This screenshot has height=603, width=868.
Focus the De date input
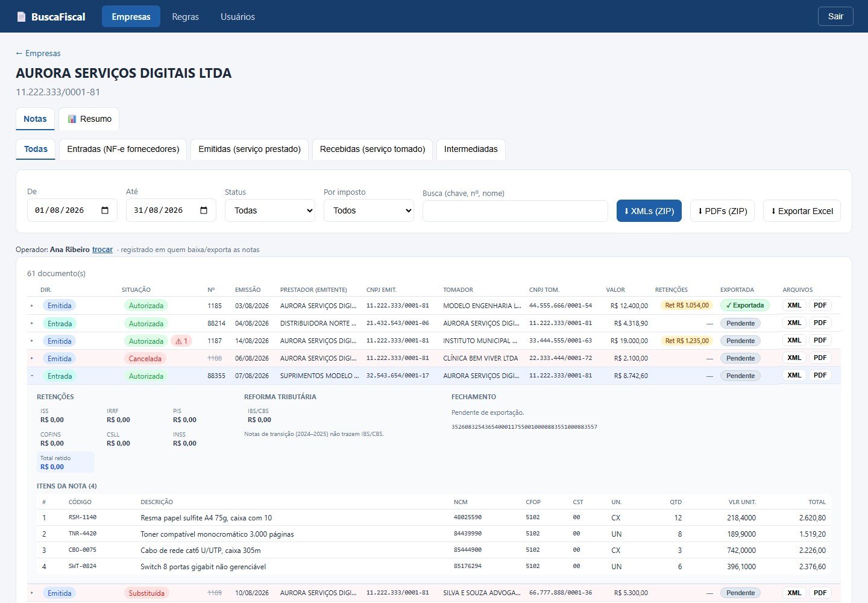(72, 210)
